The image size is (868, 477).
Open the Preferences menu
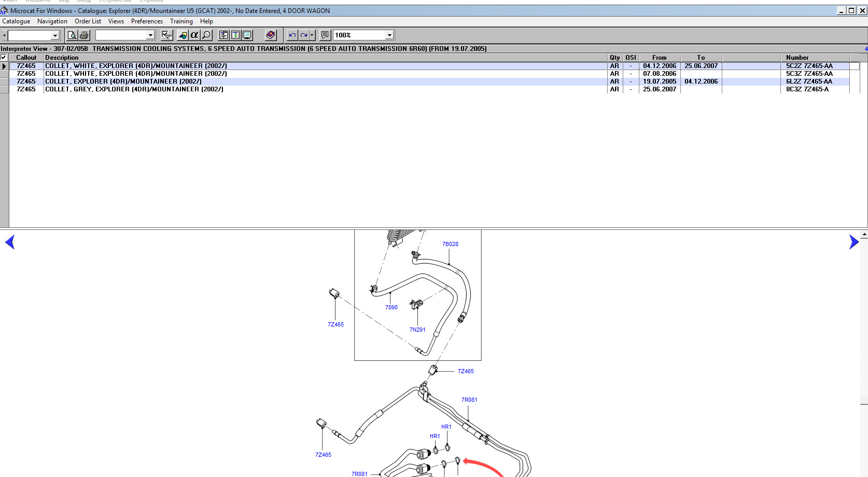pyautogui.click(x=147, y=21)
